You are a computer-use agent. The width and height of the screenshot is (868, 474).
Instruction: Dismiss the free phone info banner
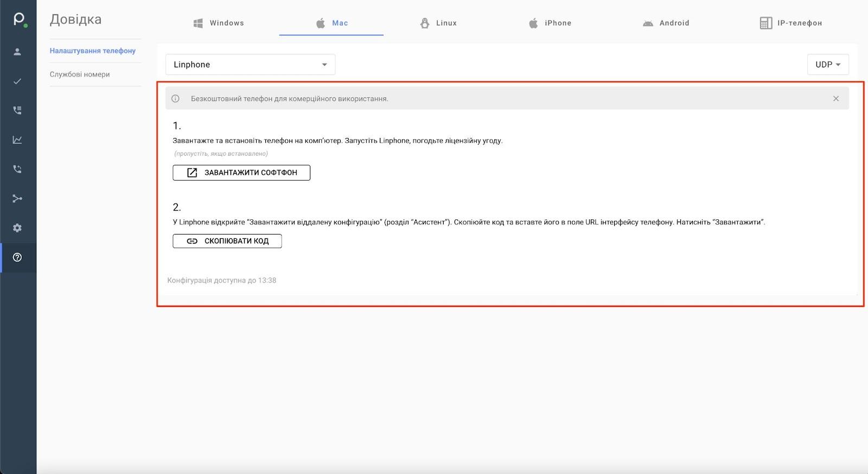835,99
